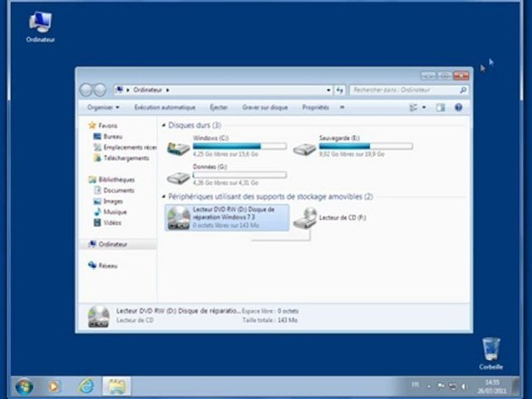532x399 pixels.
Task: Click Propriétés in the toolbar
Action: pos(315,108)
